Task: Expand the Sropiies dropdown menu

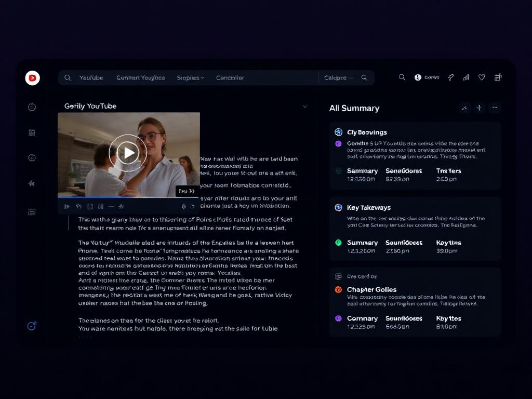Action: click(x=190, y=78)
